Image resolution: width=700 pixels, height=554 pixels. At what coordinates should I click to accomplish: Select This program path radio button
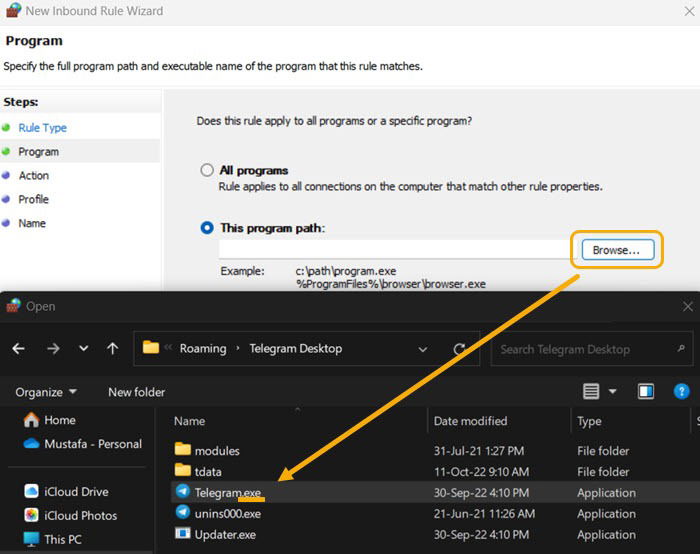tap(207, 228)
